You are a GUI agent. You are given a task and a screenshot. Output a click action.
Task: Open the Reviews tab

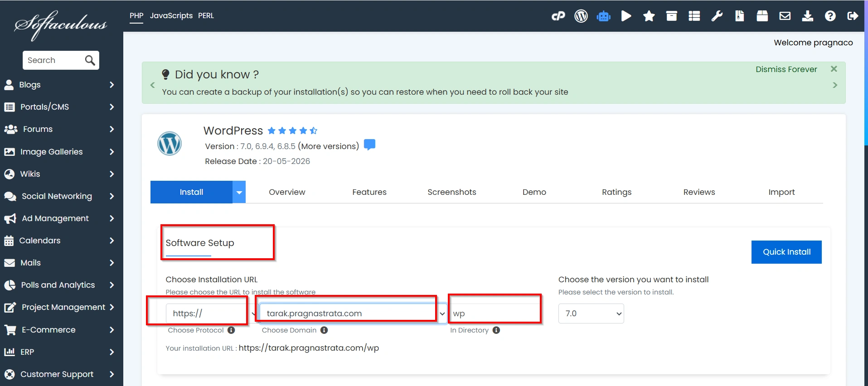(x=699, y=192)
